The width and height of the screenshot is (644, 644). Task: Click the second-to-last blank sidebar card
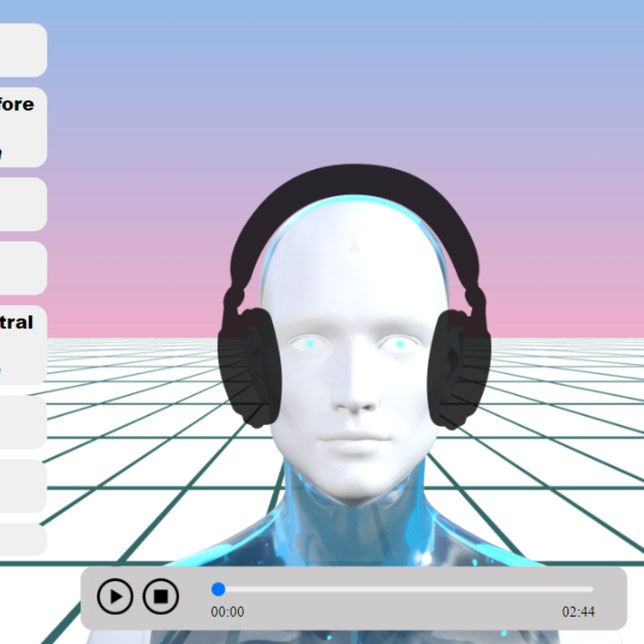[23, 486]
